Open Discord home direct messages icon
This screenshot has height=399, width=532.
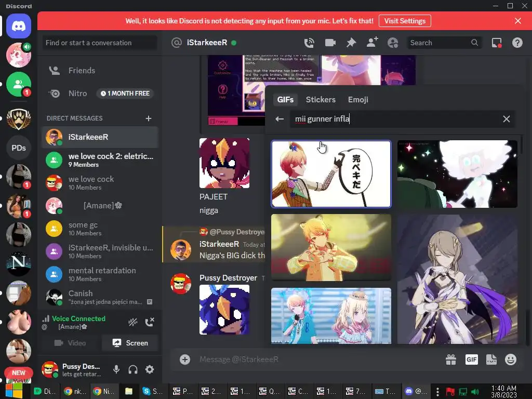click(x=19, y=26)
